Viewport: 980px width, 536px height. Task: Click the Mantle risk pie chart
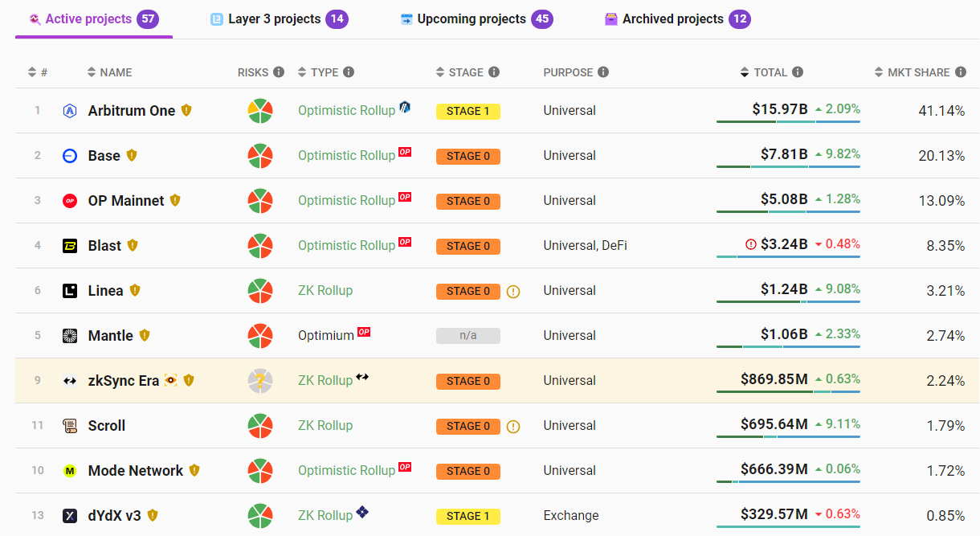(260, 336)
